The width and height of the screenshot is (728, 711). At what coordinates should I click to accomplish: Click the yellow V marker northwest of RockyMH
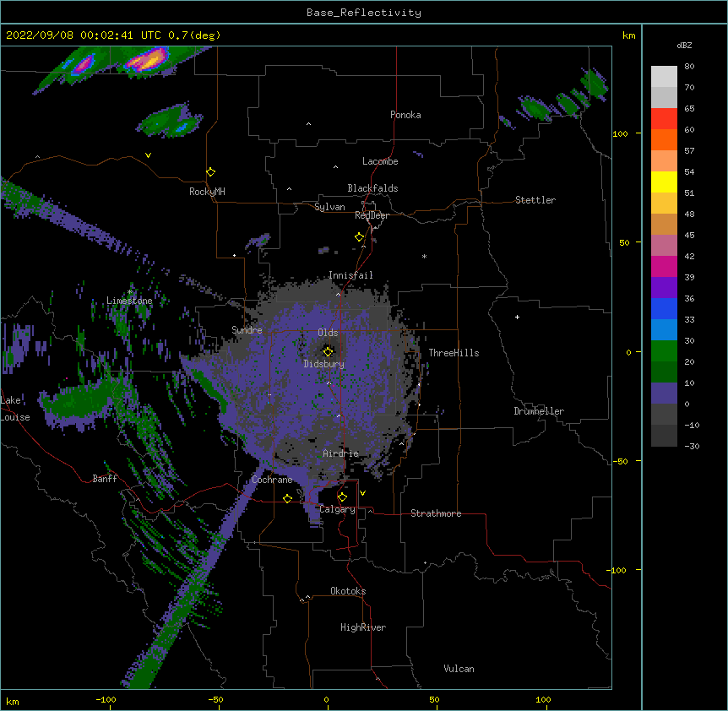click(148, 155)
